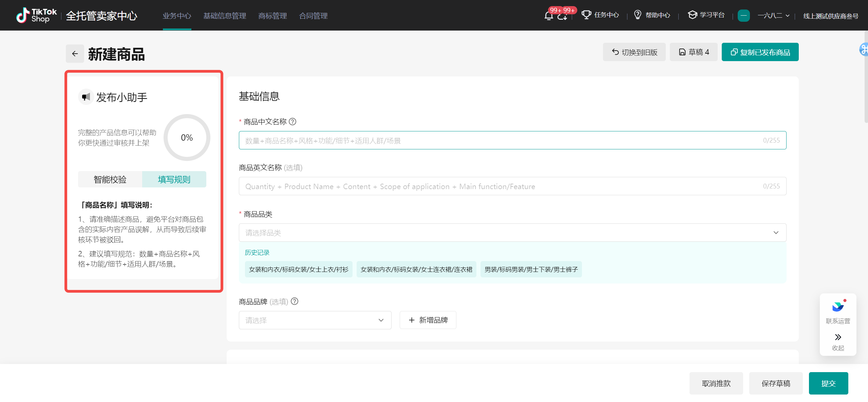Click the 联系运营 bird icon

(838, 307)
